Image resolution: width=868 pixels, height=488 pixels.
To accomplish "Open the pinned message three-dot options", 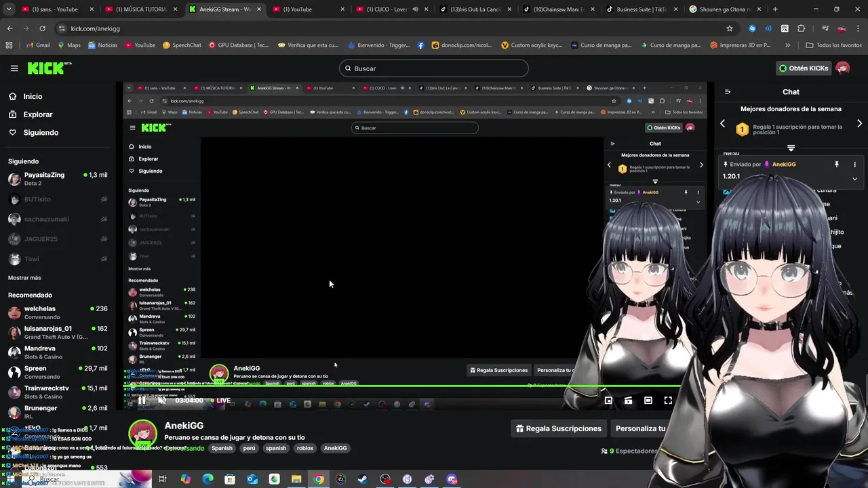I will 854,164.
